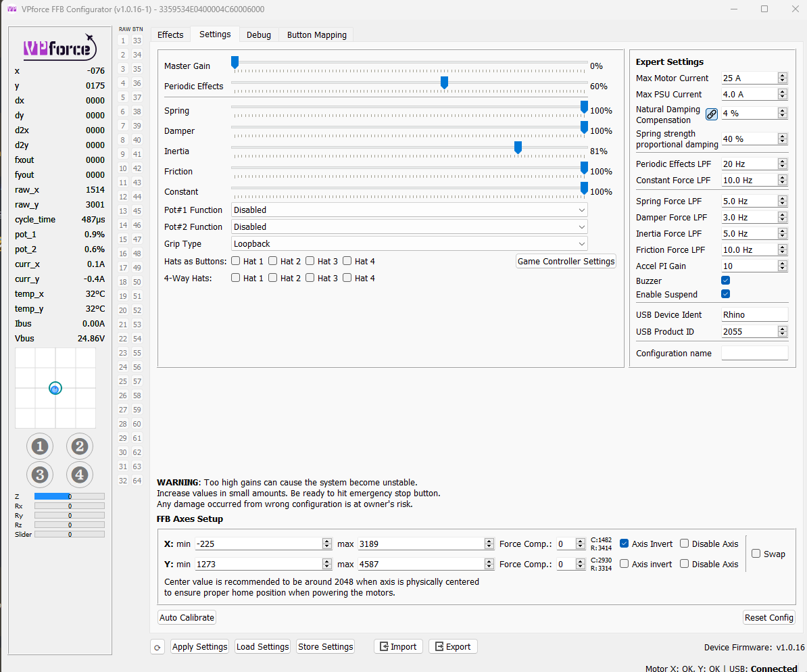Click the Configuration name field

point(754,354)
